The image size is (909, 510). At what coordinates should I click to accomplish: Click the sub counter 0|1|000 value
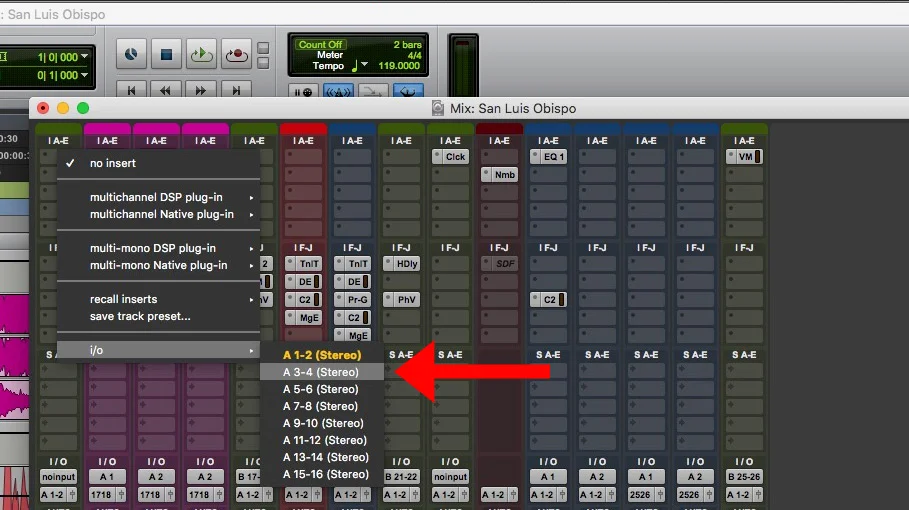click(57, 75)
